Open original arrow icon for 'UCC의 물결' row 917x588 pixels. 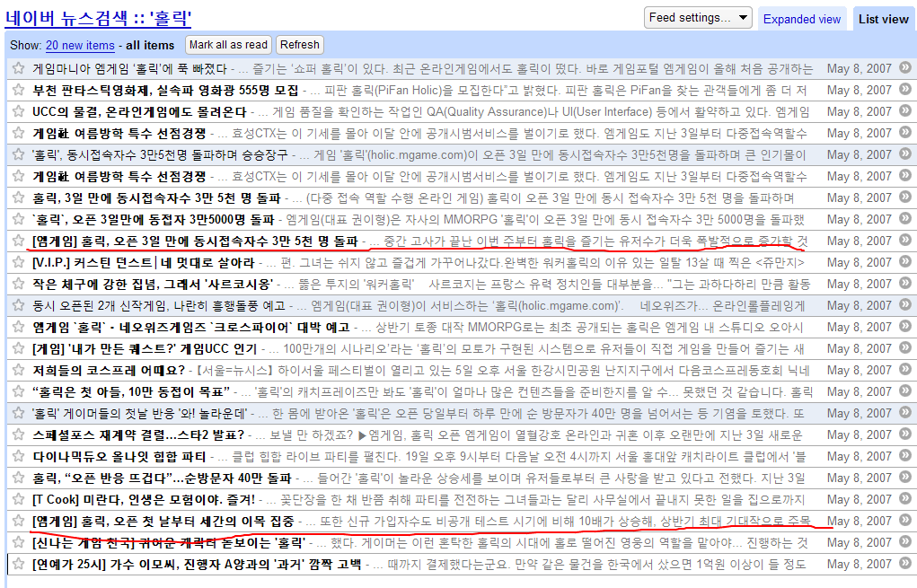point(905,111)
